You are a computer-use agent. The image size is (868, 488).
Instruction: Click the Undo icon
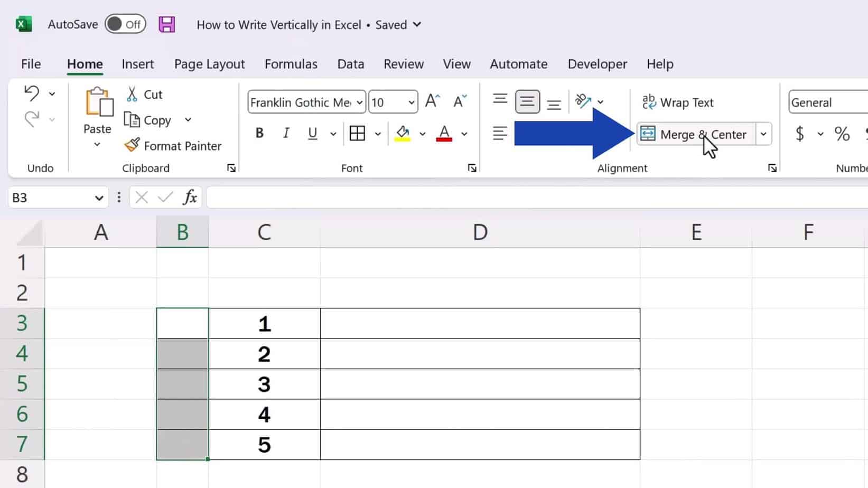coord(33,92)
